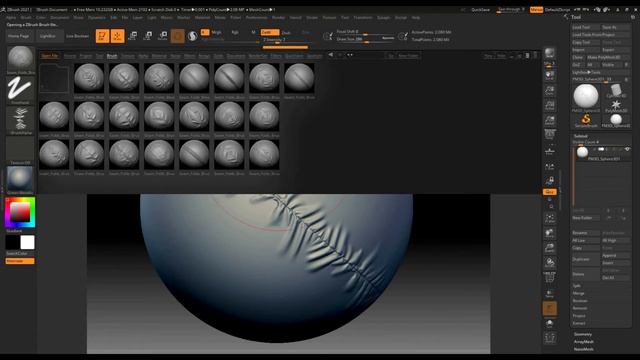Click the Z Intensity slider
Image resolution: width=640 pixels, height=360 pixels.
click(285, 40)
